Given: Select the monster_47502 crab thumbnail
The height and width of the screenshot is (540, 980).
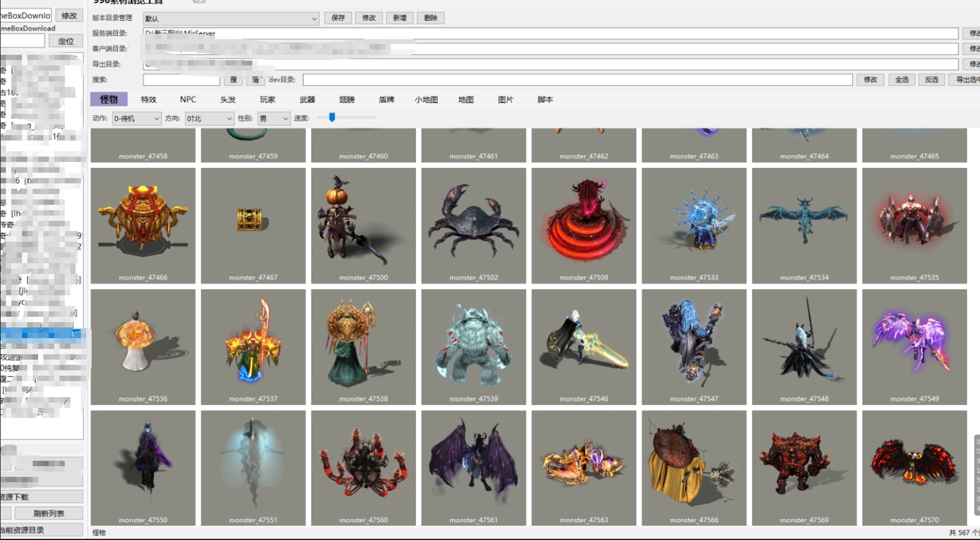Looking at the screenshot, I should pos(474,226).
